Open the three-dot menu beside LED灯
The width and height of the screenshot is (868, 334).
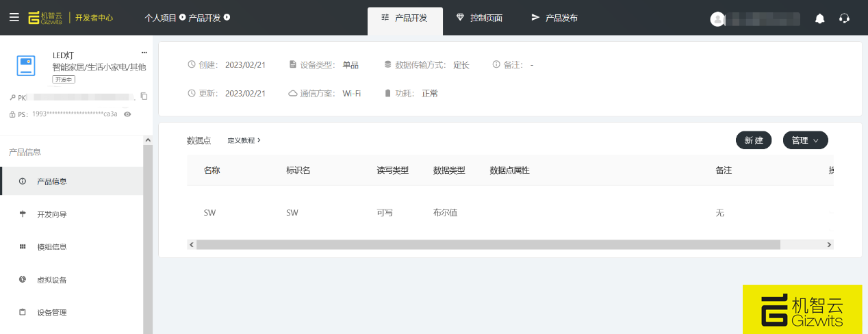click(144, 52)
